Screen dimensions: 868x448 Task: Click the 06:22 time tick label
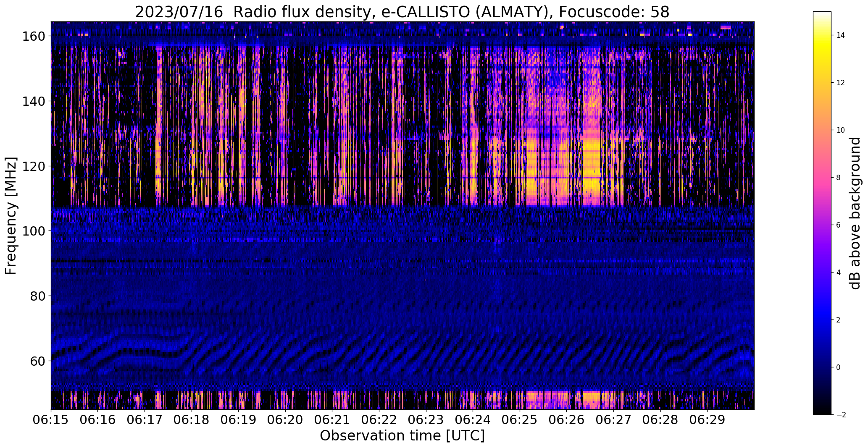pos(379,420)
